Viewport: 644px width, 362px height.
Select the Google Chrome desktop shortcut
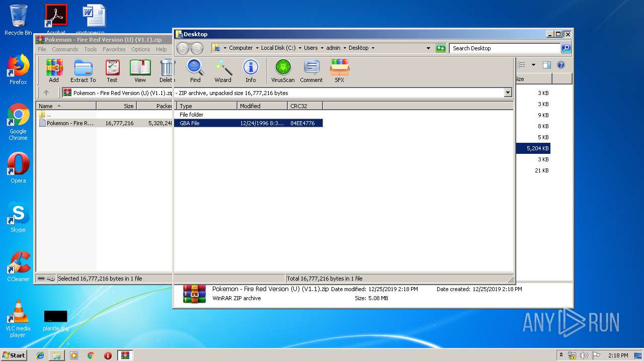tap(18, 122)
